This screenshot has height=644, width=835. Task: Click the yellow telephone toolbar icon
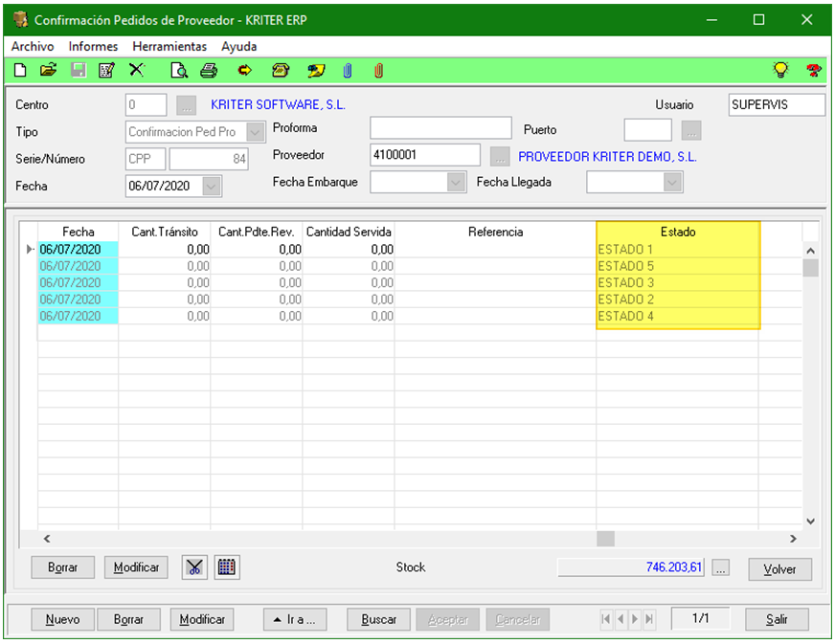click(x=281, y=70)
